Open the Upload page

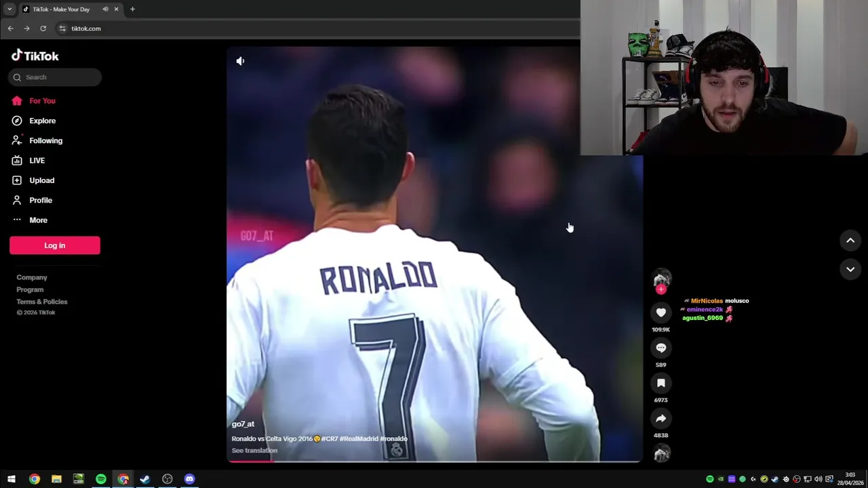(33, 180)
